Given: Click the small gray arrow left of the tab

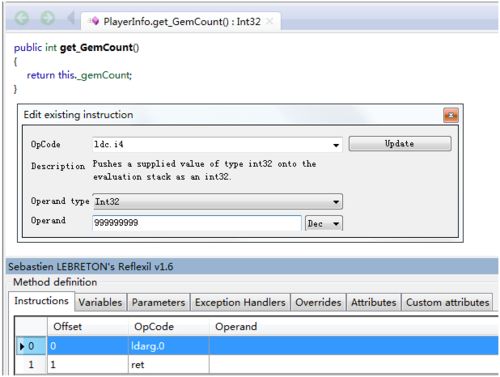Looking at the screenshot, I should pos(71,17).
